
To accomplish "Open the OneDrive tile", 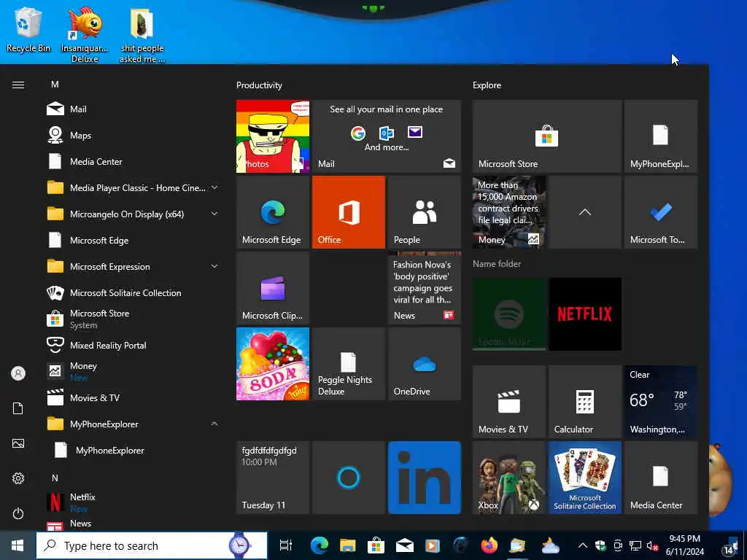I will pyautogui.click(x=425, y=364).
